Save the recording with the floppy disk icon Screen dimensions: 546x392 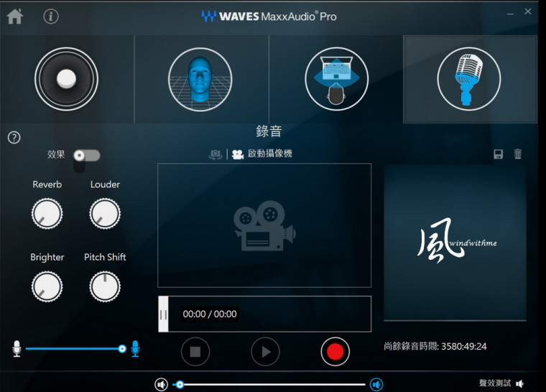[498, 154]
